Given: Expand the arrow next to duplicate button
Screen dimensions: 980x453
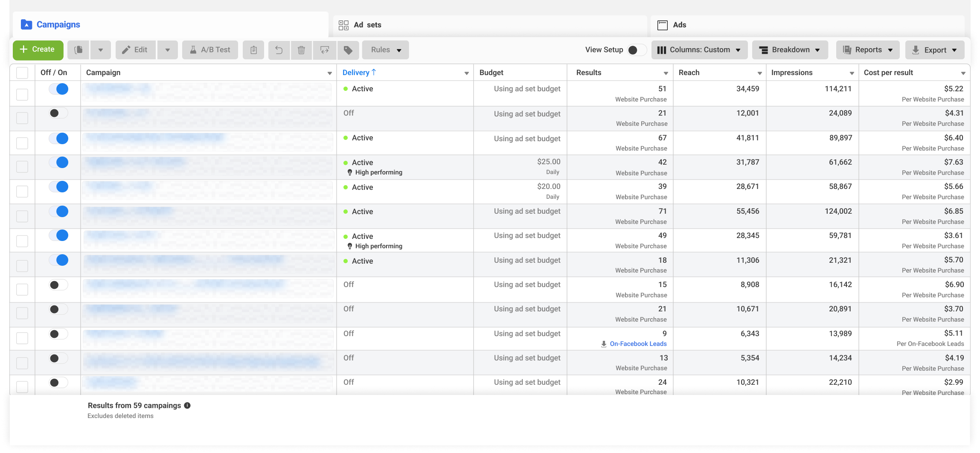Looking at the screenshot, I should (101, 50).
